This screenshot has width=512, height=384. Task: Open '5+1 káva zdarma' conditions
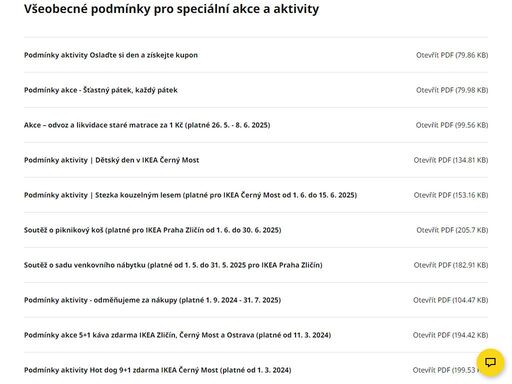[177, 335]
